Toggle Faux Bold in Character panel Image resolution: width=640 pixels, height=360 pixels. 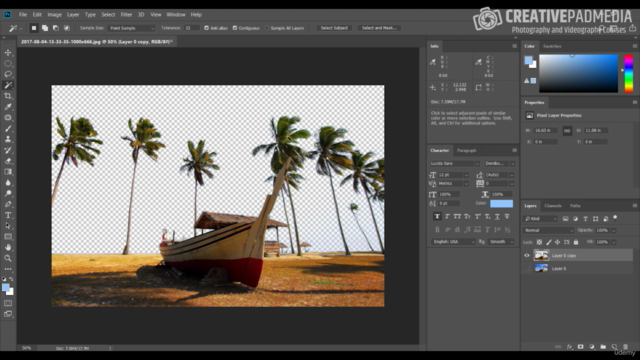[x=437, y=216]
